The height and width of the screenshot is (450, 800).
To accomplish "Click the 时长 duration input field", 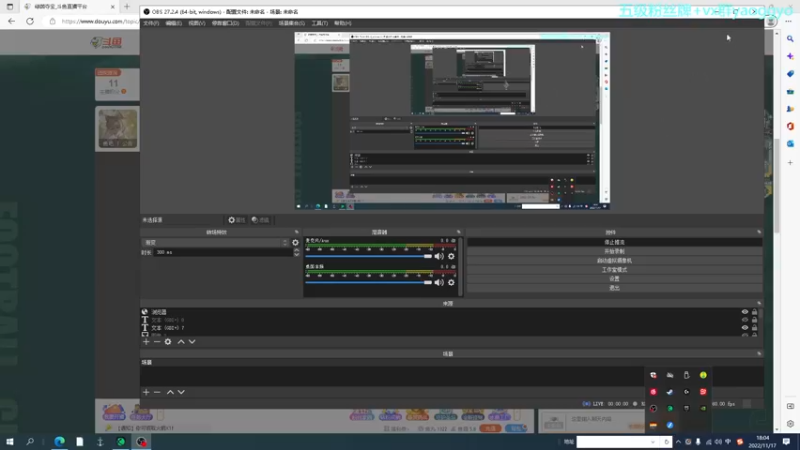I will pos(223,252).
